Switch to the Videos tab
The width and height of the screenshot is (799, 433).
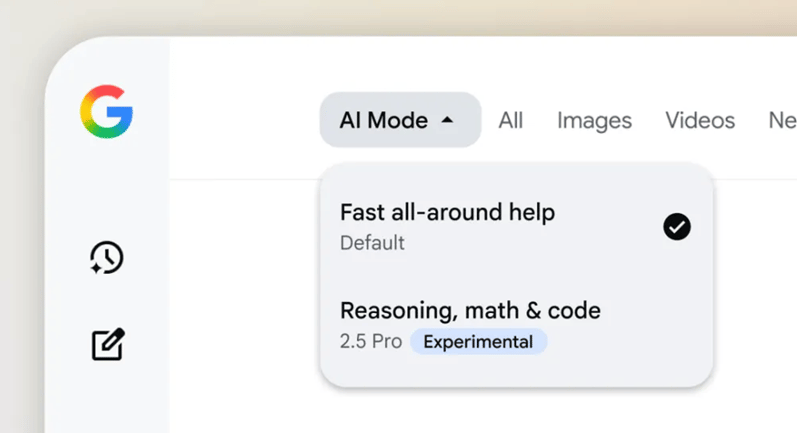tap(700, 121)
